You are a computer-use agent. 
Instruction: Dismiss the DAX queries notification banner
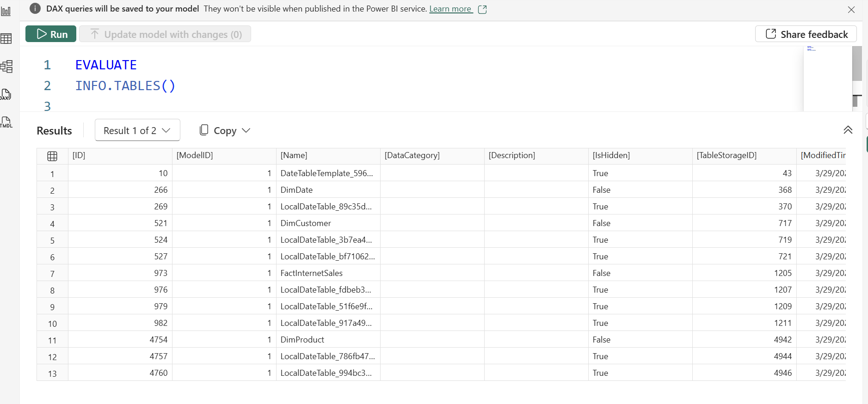pos(851,9)
